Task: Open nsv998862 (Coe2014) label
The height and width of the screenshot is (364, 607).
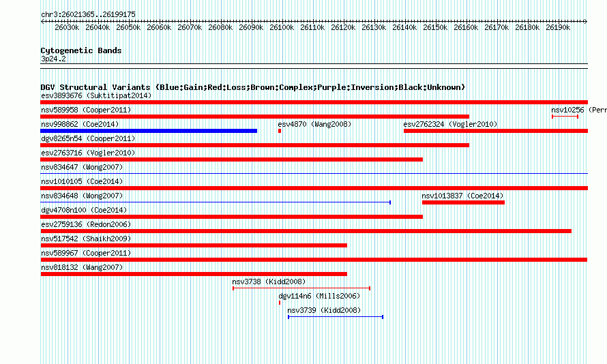Action: coord(80,124)
